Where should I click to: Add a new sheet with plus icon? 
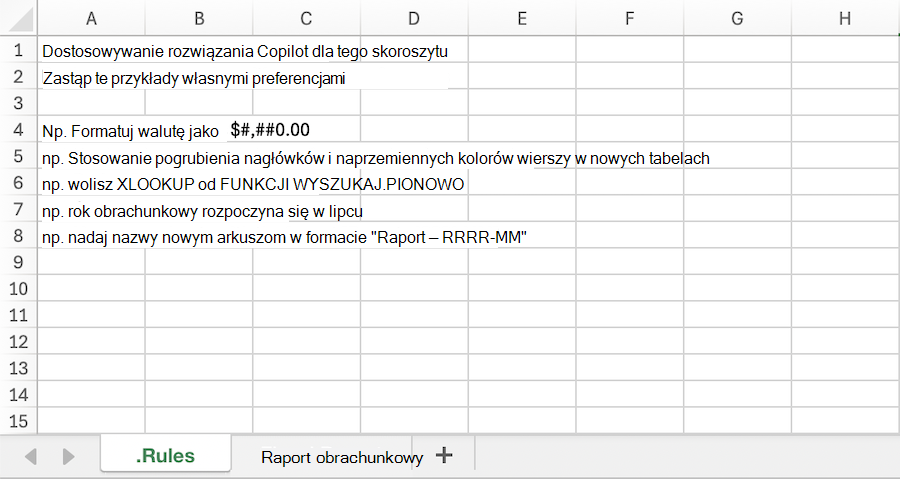coord(444,455)
